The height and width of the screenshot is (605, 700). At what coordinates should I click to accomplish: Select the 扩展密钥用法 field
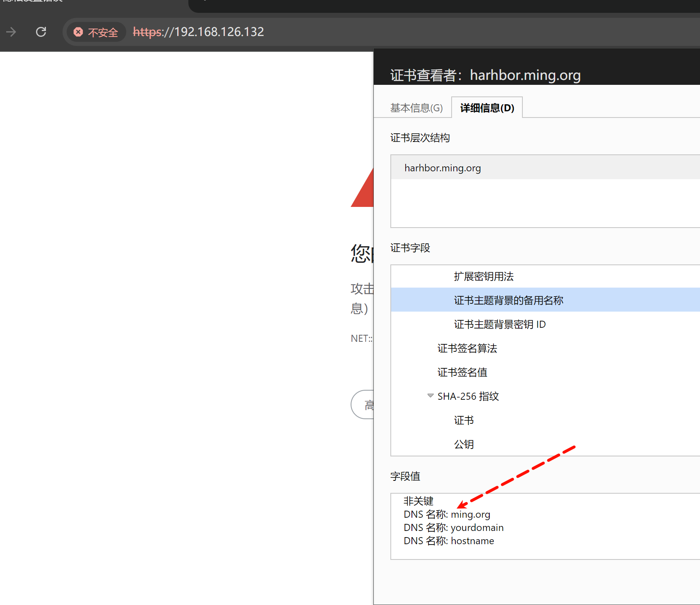(x=484, y=276)
